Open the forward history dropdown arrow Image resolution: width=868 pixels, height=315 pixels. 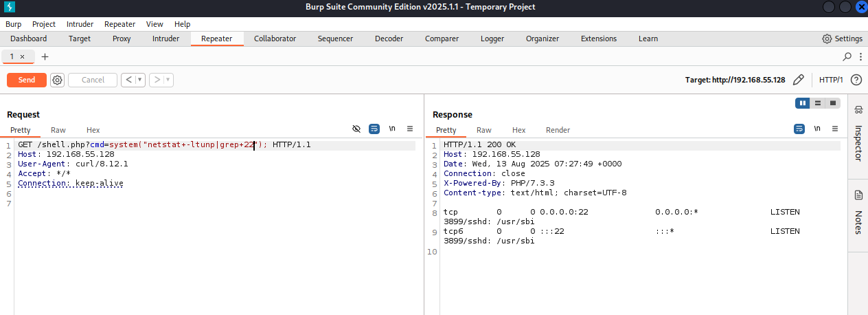[168, 80]
